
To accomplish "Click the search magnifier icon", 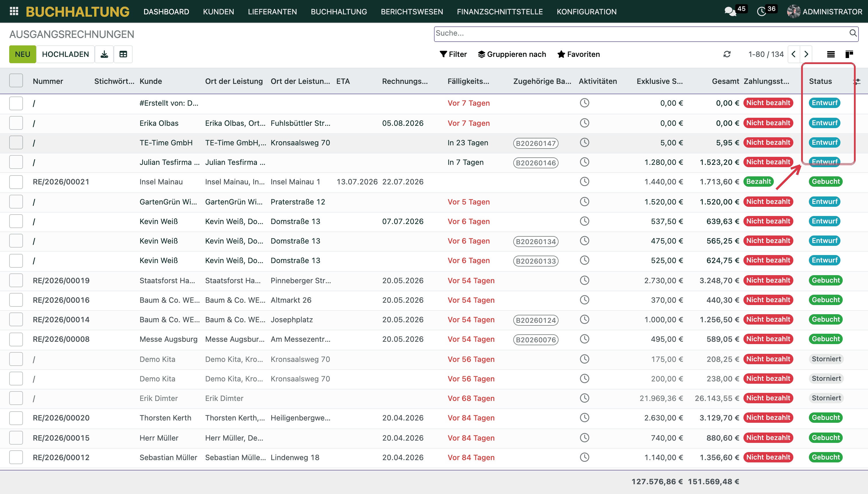I will 853,33.
